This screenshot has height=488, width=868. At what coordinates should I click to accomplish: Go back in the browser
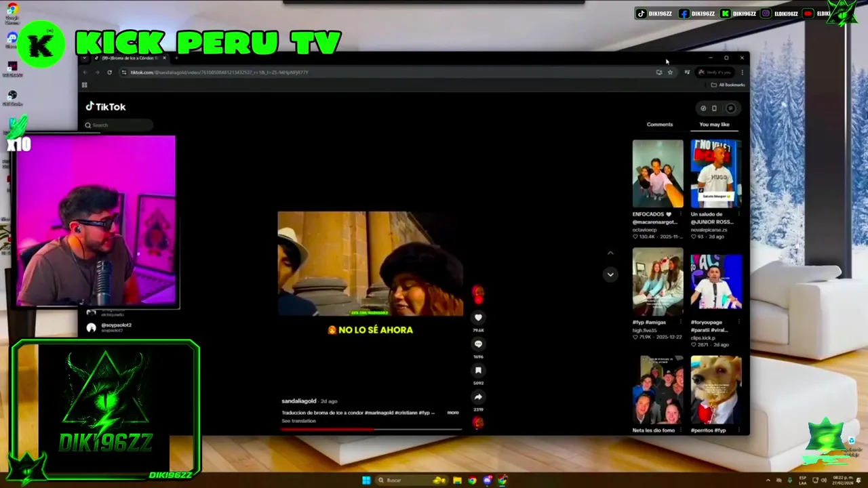click(x=85, y=73)
